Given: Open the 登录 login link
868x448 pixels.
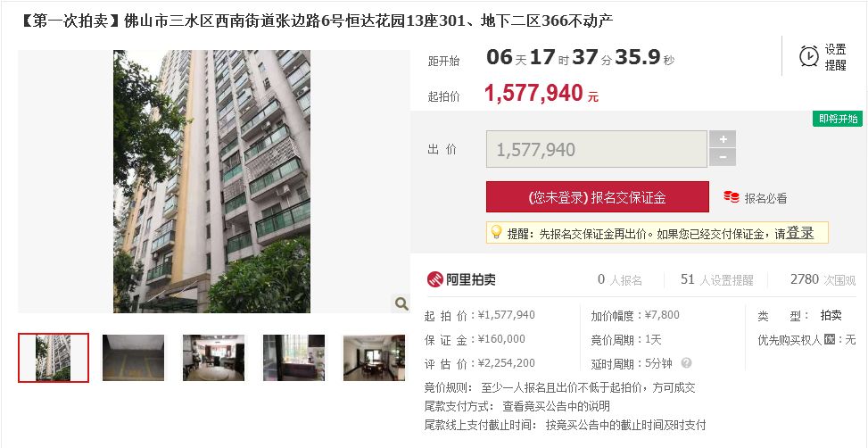Looking at the screenshot, I should 800,233.
